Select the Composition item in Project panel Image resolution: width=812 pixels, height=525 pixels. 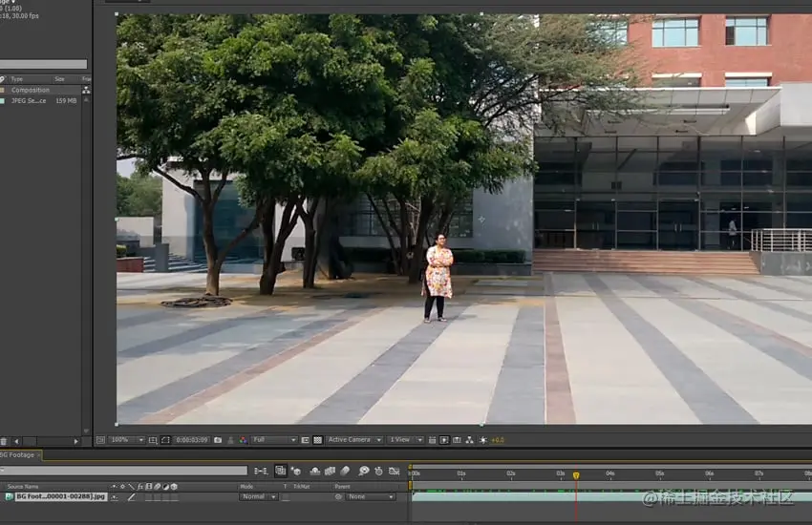pyautogui.click(x=31, y=90)
